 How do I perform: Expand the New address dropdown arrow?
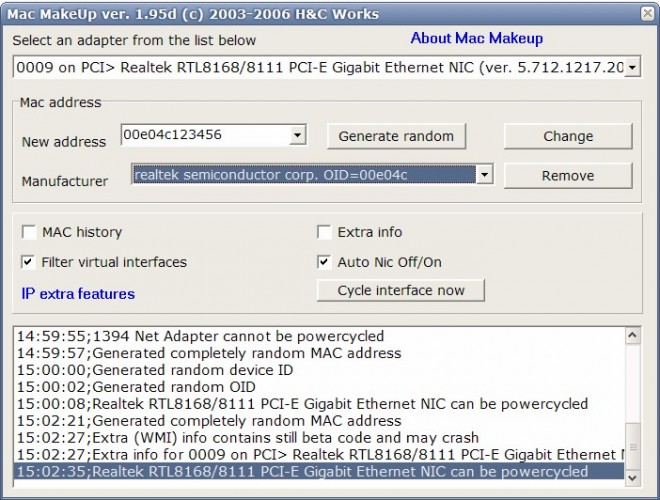tap(298, 135)
